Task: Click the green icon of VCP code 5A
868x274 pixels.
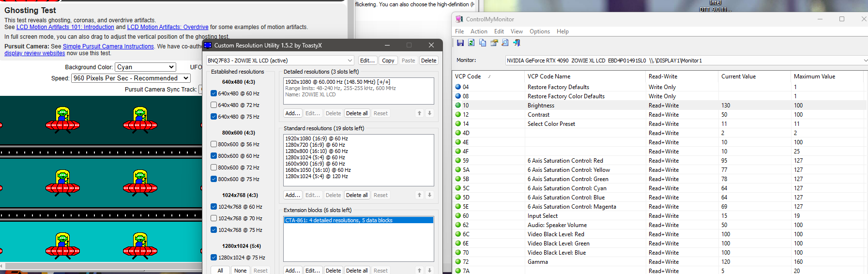Action: click(458, 170)
